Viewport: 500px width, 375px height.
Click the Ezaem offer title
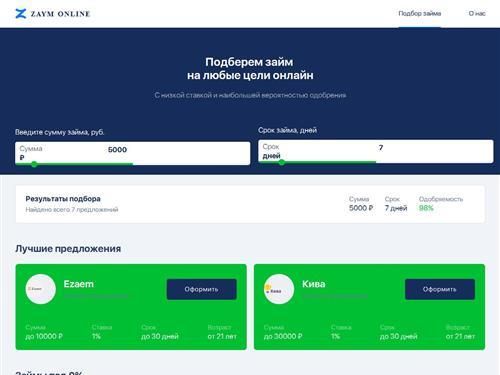(x=79, y=284)
